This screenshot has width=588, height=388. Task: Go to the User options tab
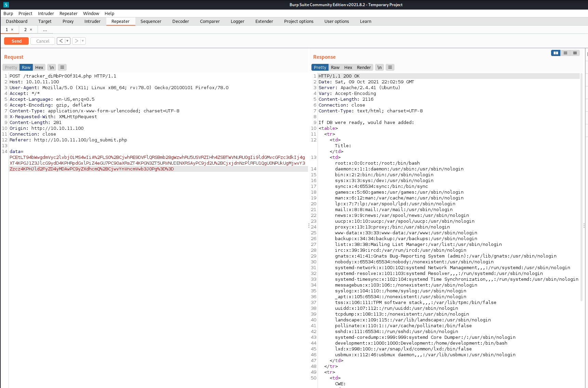[x=337, y=22]
